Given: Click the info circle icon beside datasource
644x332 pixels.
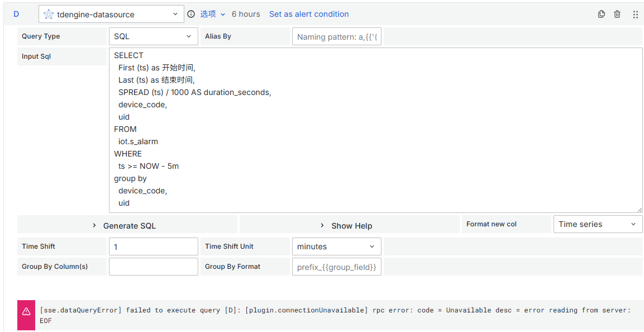Looking at the screenshot, I should pyautogui.click(x=191, y=14).
